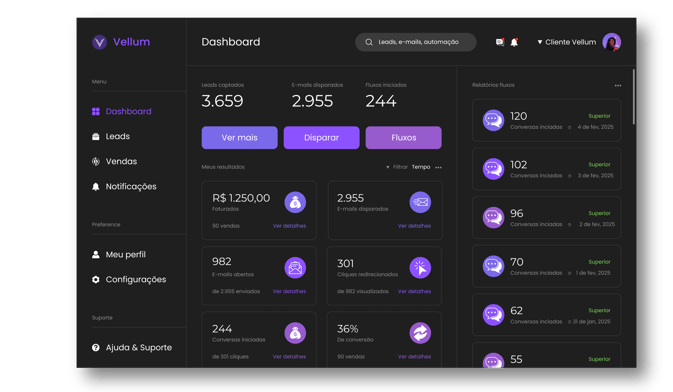The width and height of the screenshot is (673, 392).
Task: Select the report dated 3 de fev, 2025
Action: point(546,169)
